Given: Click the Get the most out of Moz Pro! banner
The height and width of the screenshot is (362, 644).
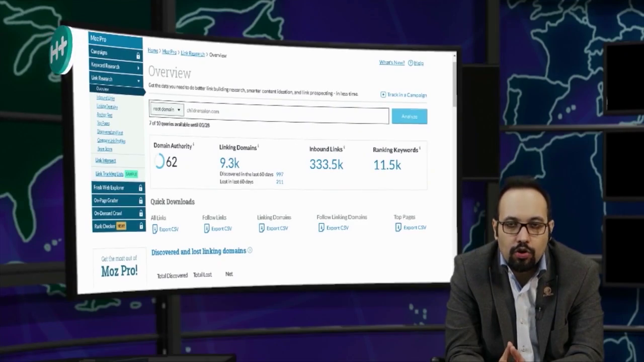Looking at the screenshot, I should click(x=119, y=266).
